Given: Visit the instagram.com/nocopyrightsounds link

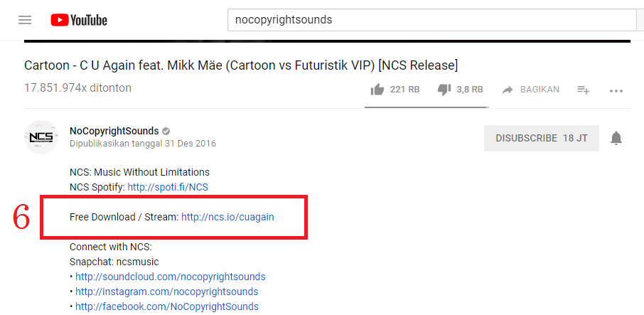Looking at the screenshot, I should [166, 292].
